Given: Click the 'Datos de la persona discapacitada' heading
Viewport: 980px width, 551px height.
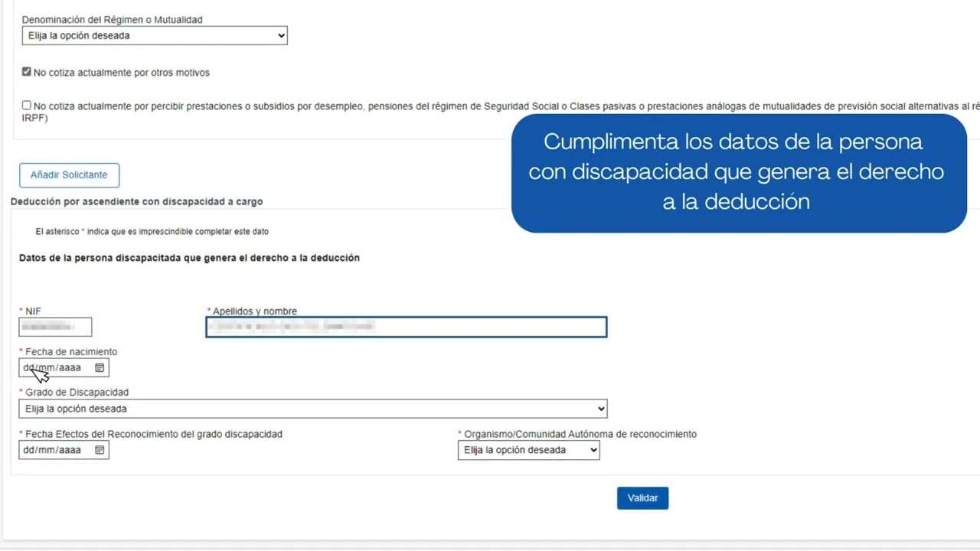Looking at the screenshot, I should point(189,258).
